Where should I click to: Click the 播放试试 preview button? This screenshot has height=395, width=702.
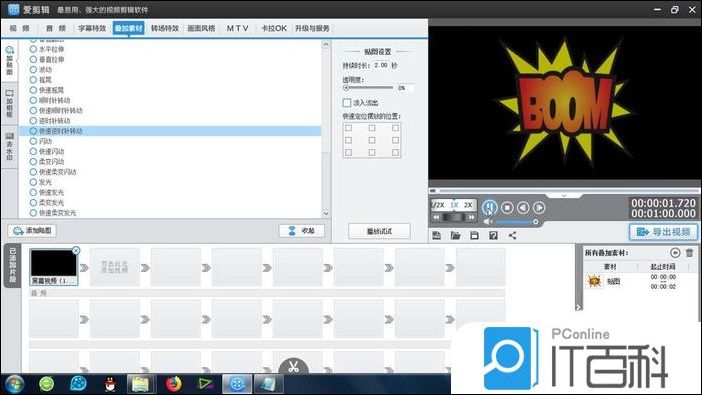(x=379, y=231)
